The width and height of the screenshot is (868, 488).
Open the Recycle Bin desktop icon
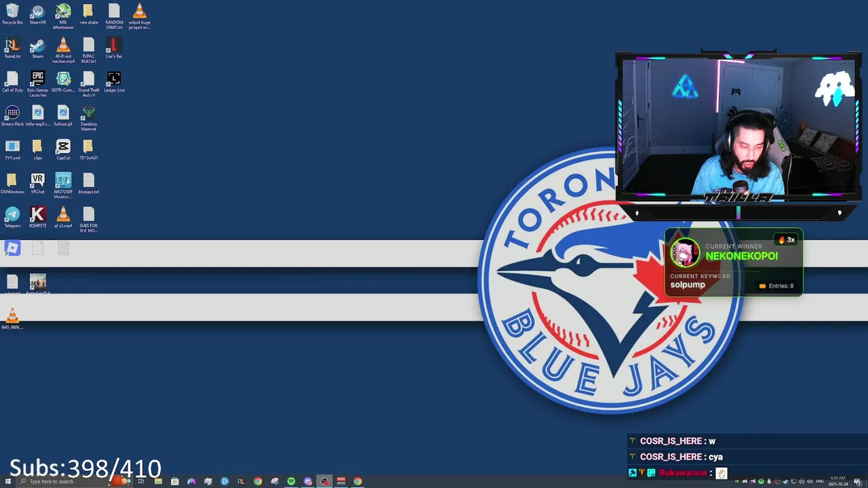[12, 14]
